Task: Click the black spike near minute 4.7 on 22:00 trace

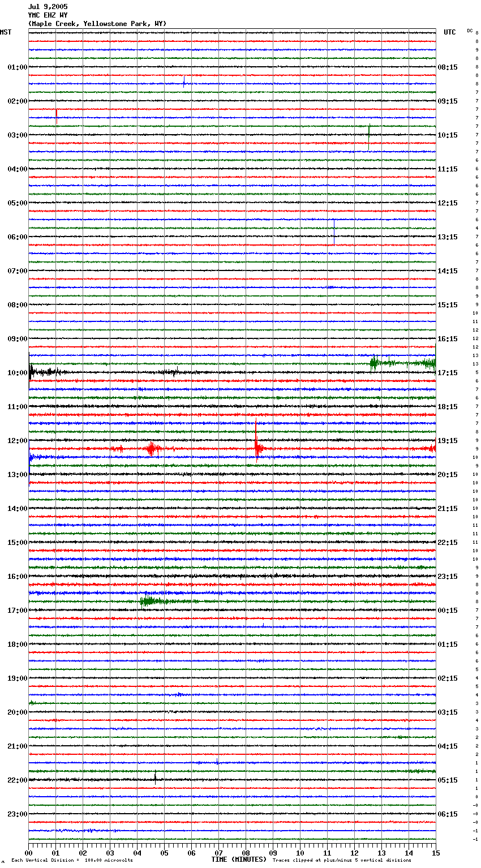Action: click(x=156, y=776)
